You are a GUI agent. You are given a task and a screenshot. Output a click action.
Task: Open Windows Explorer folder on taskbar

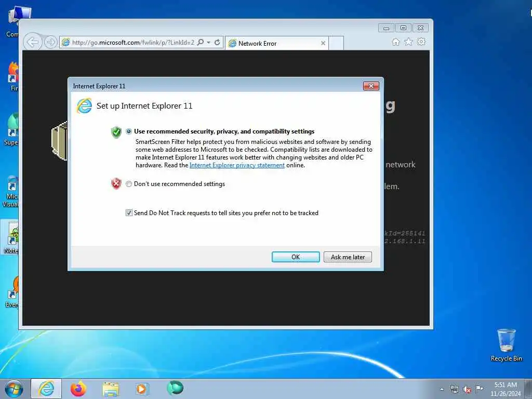coord(111,389)
